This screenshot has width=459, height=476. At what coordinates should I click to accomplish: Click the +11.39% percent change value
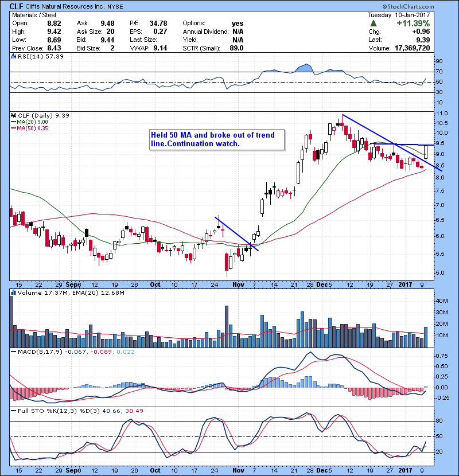click(x=413, y=24)
